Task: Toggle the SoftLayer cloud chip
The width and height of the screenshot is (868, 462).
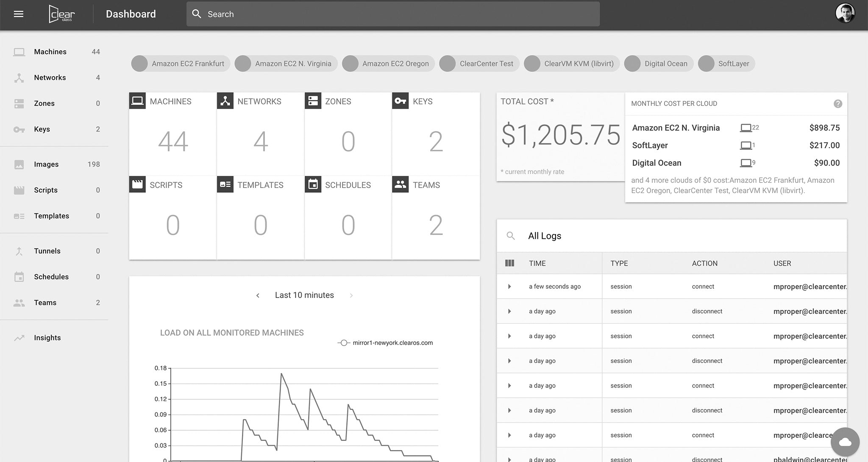Action: pyautogui.click(x=726, y=64)
